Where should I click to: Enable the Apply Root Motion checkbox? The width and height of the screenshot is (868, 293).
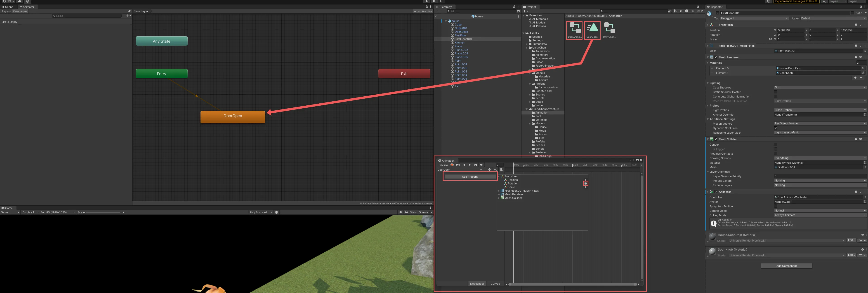(x=775, y=206)
